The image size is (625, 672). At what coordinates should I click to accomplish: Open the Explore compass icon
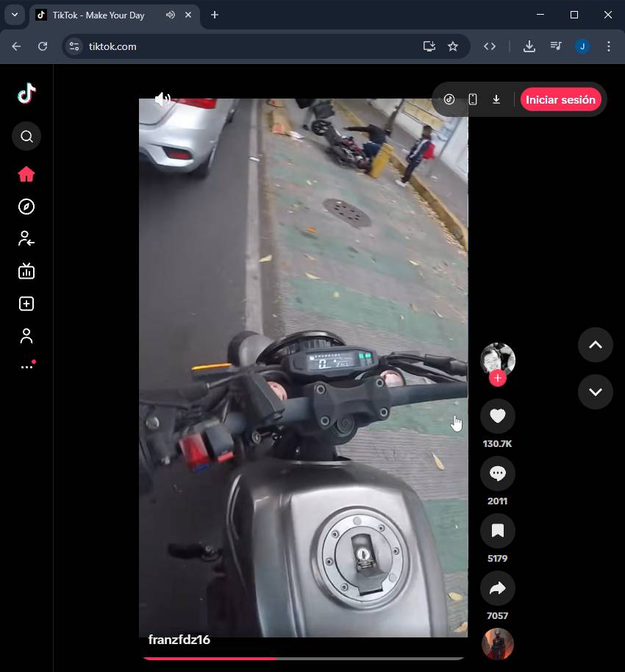click(26, 207)
